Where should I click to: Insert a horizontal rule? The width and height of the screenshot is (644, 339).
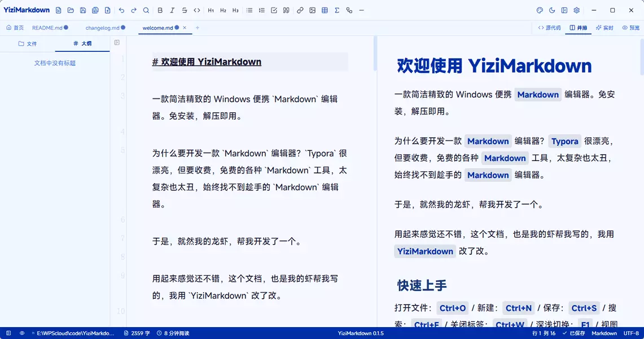[361, 10]
